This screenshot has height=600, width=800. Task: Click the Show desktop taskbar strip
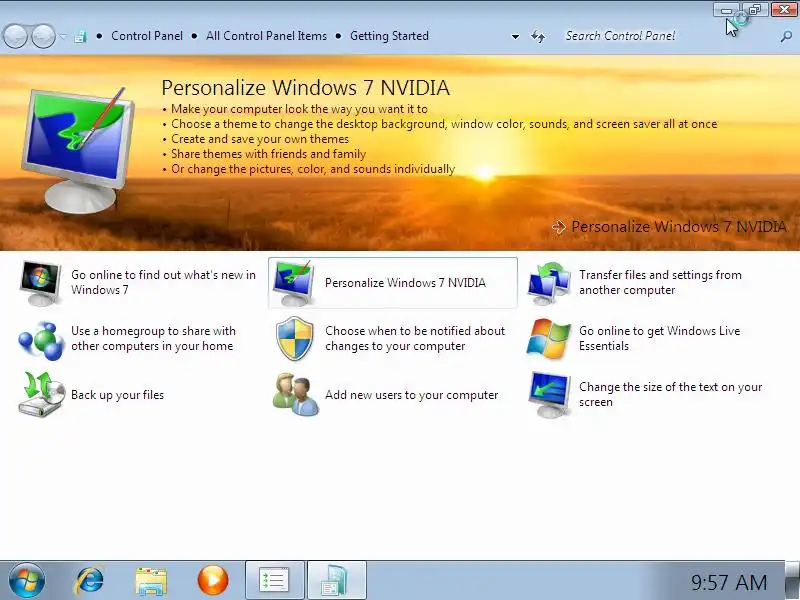[792, 580]
